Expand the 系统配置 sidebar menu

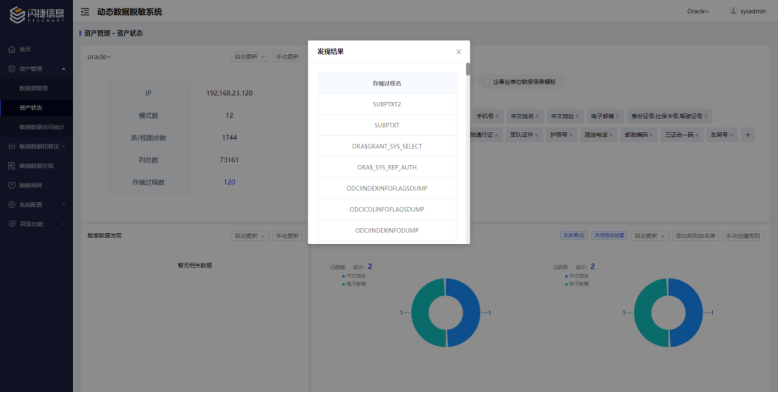pos(37,204)
